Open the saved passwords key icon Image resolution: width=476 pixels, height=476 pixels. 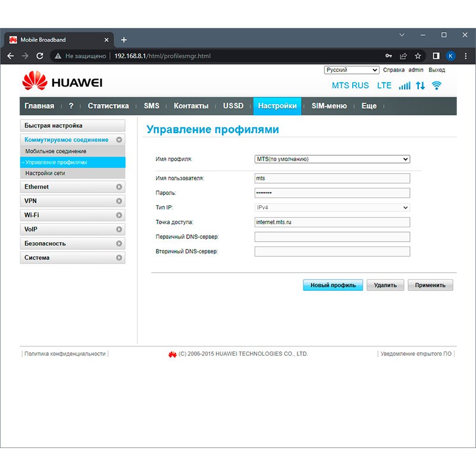389,56
